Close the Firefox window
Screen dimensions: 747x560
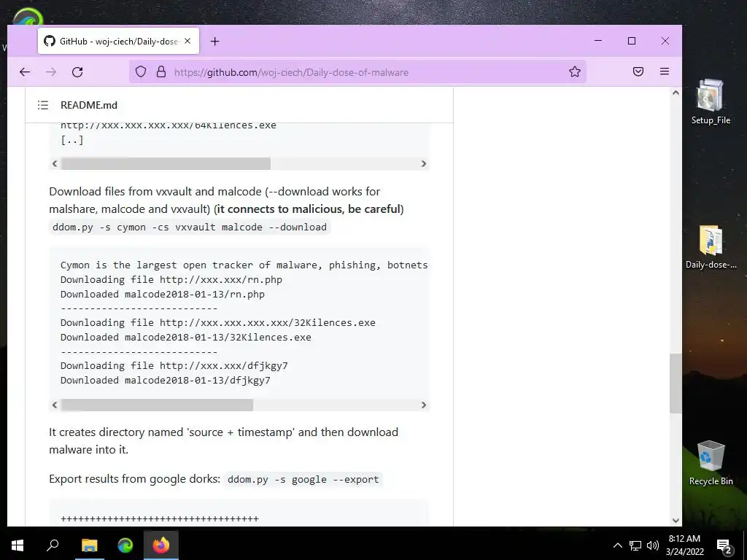point(665,41)
